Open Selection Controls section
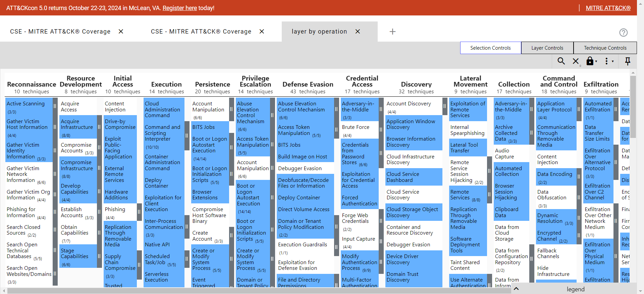Screen dimensions: 644x294 [x=491, y=48]
